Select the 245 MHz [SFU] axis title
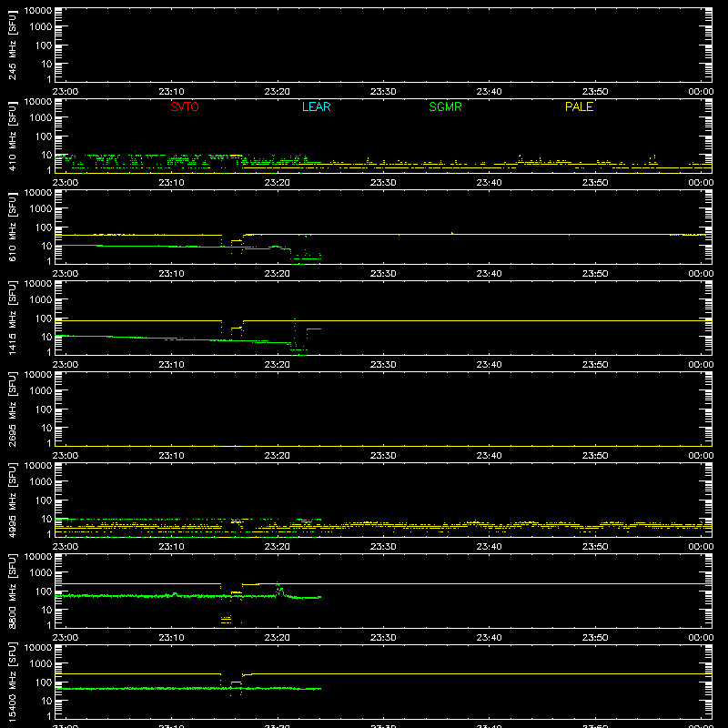The image size is (728, 728). [x=13, y=45]
